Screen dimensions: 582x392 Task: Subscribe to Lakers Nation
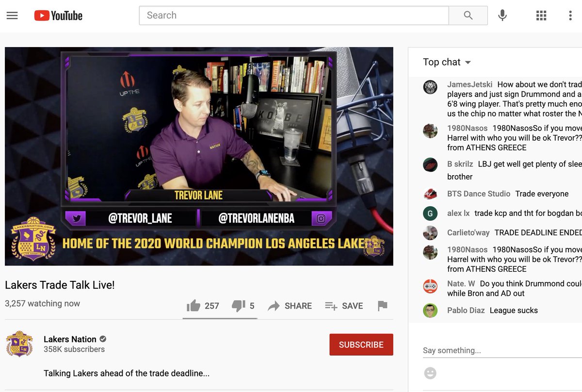361,344
